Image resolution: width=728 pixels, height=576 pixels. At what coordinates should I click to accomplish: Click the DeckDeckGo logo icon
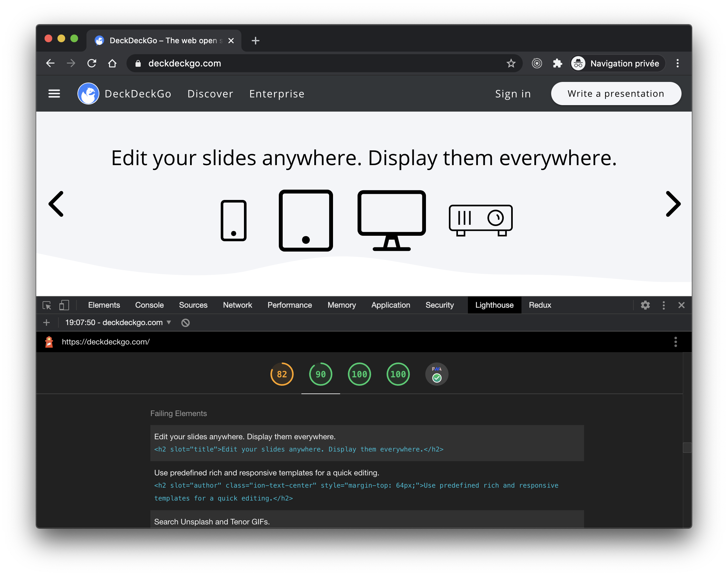88,94
